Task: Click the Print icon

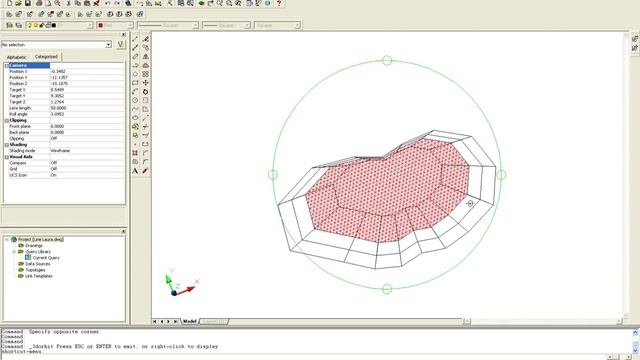Action: click(x=39, y=3)
